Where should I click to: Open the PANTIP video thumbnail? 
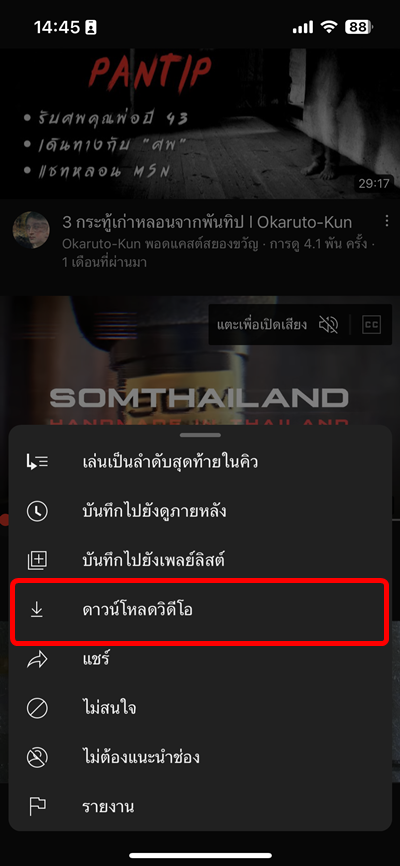(200, 123)
